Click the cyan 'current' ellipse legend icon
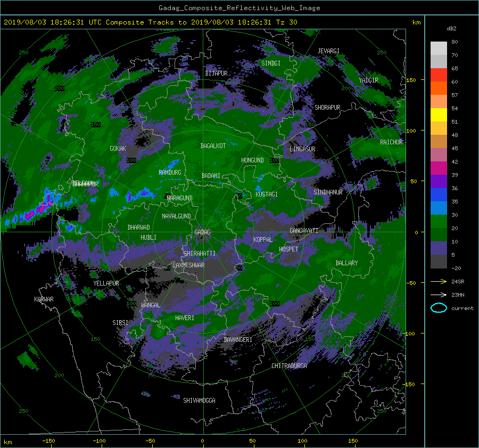Screen dimensions: 479x448 pos(439,308)
